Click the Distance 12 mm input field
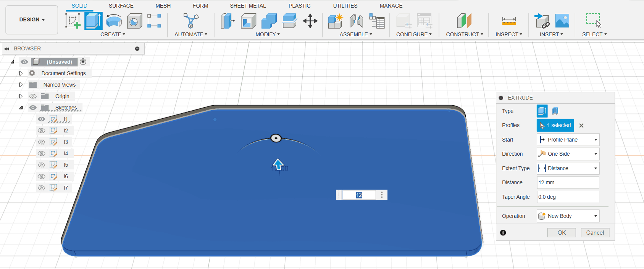This screenshot has height=269, width=644. click(x=568, y=182)
